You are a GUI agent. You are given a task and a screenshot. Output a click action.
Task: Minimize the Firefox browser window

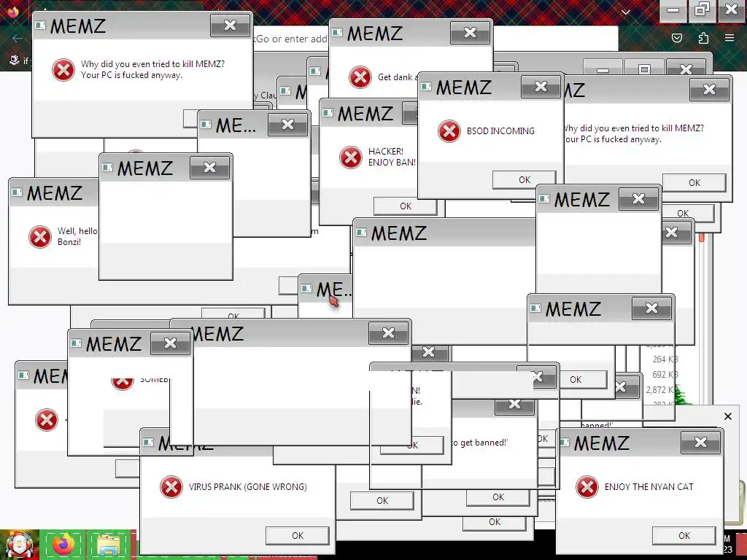click(x=673, y=9)
